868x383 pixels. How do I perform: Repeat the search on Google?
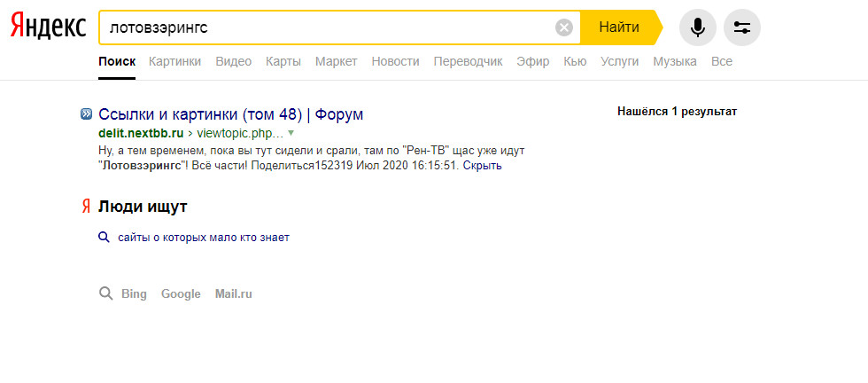pos(181,293)
